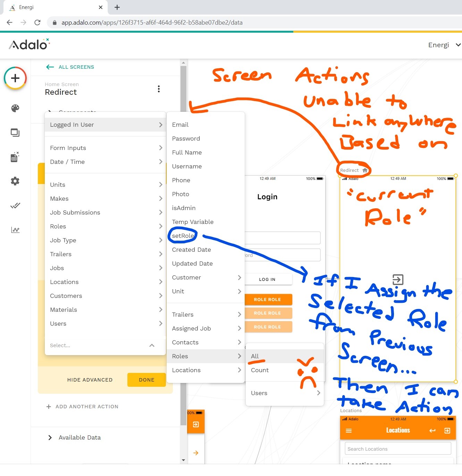Go back in browser history
The image size is (462, 476).
click(x=10, y=23)
